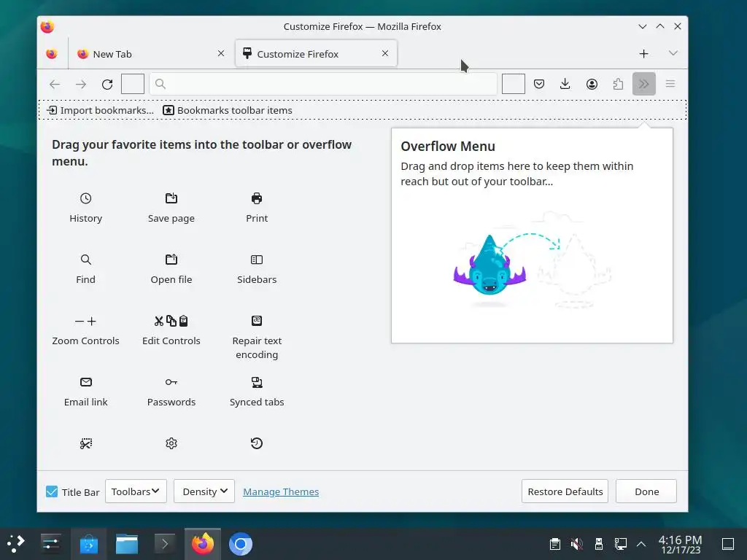Open the hamburger application menu
747x560 pixels.
click(670, 85)
